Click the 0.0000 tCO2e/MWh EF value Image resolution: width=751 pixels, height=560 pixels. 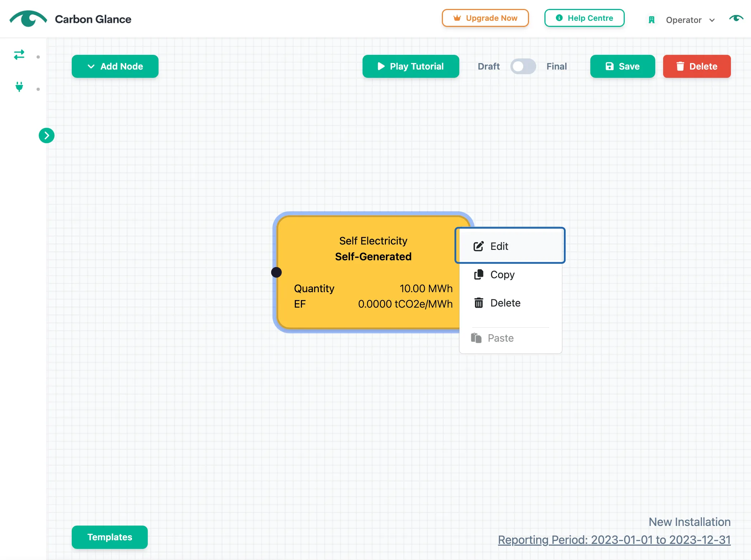[x=405, y=304]
